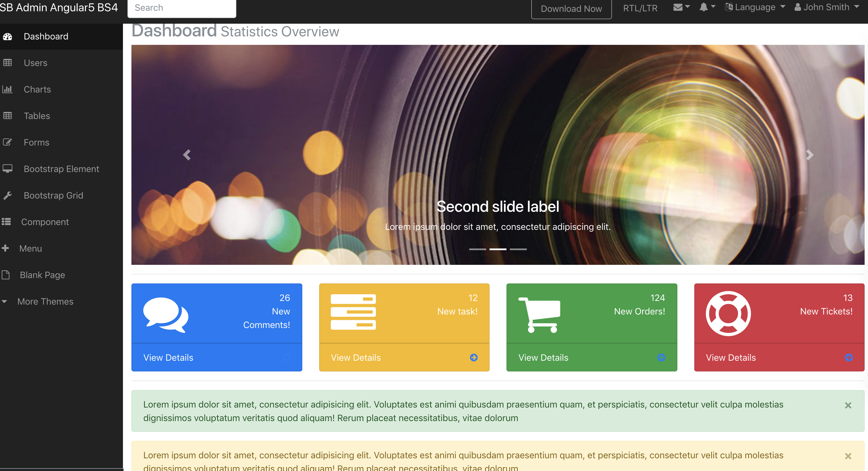Expand the Menu item in sidebar

click(30, 248)
